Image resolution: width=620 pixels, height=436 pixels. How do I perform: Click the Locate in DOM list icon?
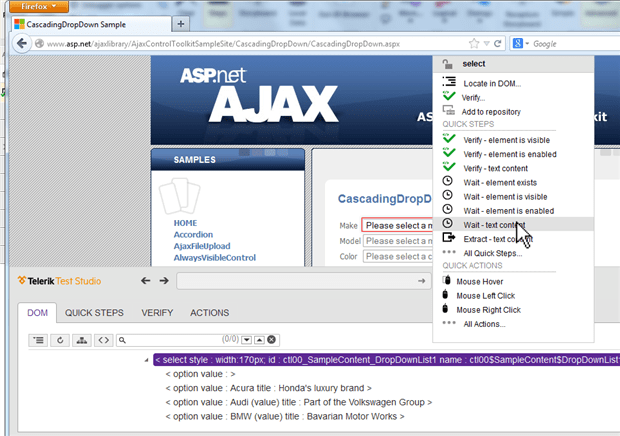click(x=449, y=81)
